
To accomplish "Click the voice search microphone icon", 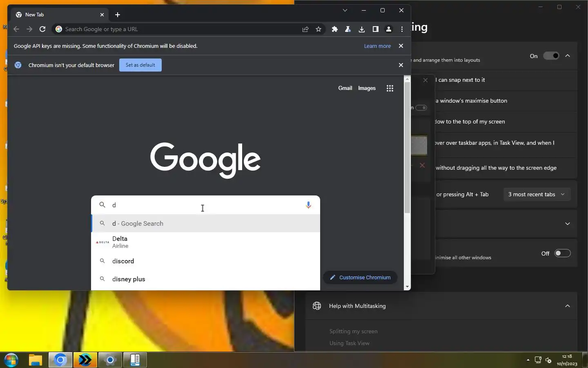I will [x=309, y=205].
